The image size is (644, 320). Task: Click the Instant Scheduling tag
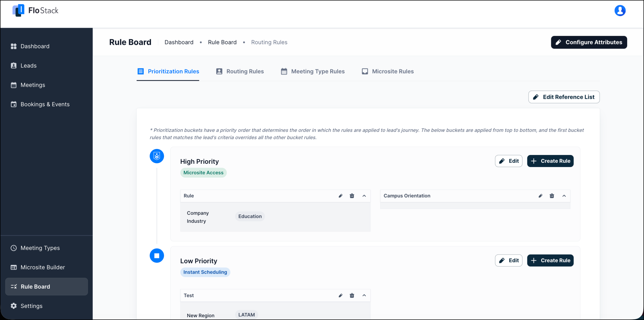[x=205, y=272]
